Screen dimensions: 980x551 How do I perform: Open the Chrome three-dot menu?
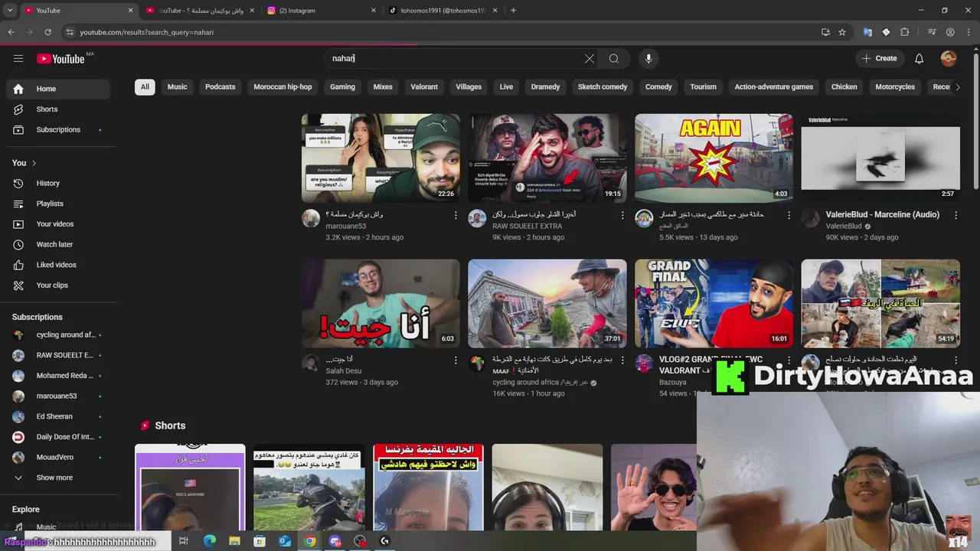pos(969,32)
